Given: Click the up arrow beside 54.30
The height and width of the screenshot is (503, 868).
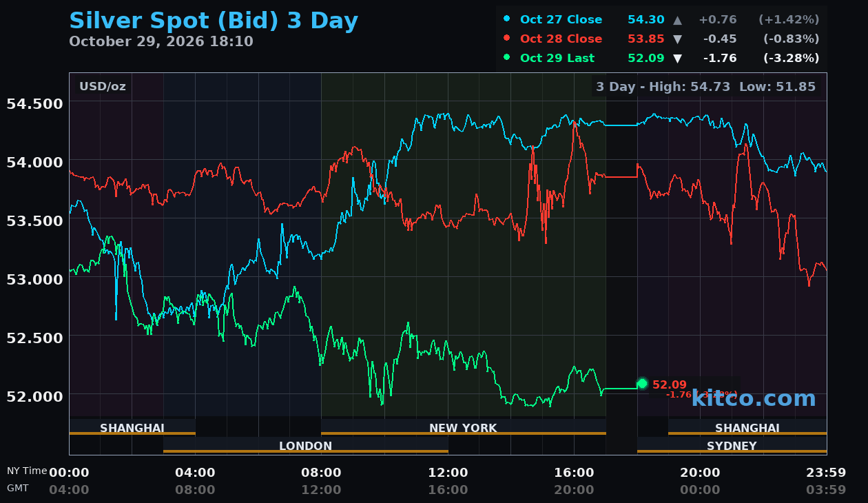Looking at the screenshot, I should tap(677, 19).
